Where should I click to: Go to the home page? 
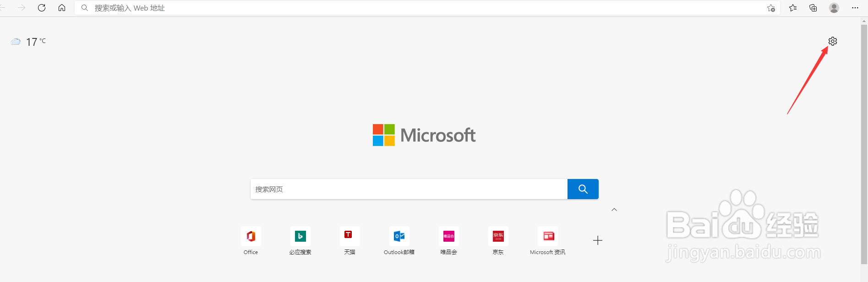62,8
